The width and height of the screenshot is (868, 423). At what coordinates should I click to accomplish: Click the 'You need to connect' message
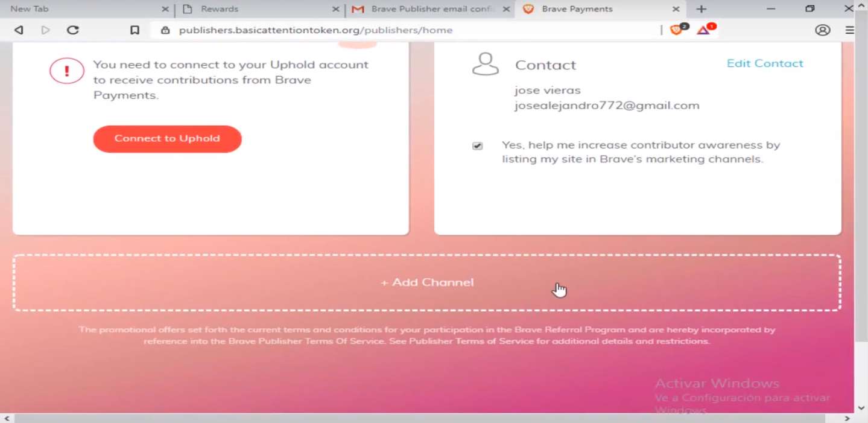[230, 80]
